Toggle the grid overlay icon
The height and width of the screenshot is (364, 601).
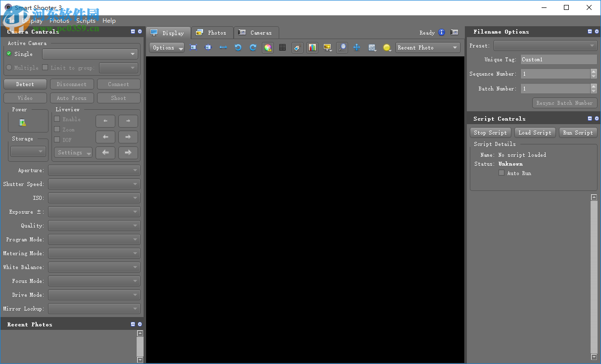pyautogui.click(x=282, y=47)
